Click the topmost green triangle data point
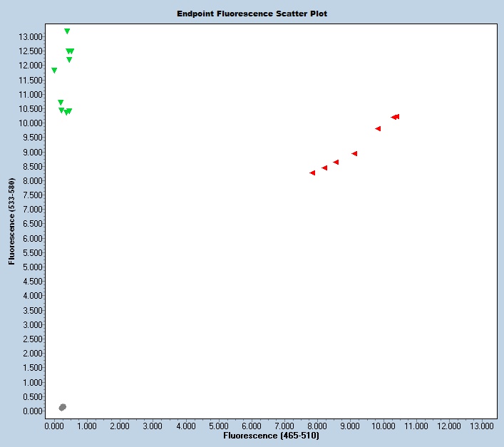 pyautogui.click(x=67, y=31)
